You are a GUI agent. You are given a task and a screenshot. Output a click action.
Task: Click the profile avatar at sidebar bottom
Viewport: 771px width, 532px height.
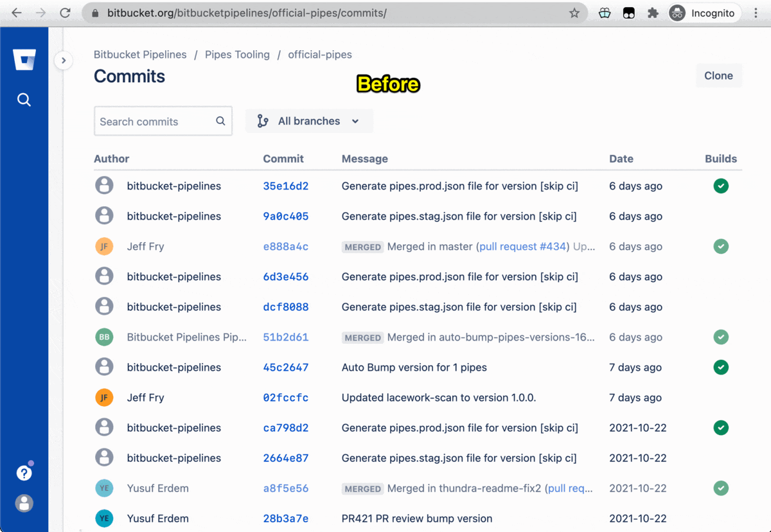pyautogui.click(x=24, y=503)
